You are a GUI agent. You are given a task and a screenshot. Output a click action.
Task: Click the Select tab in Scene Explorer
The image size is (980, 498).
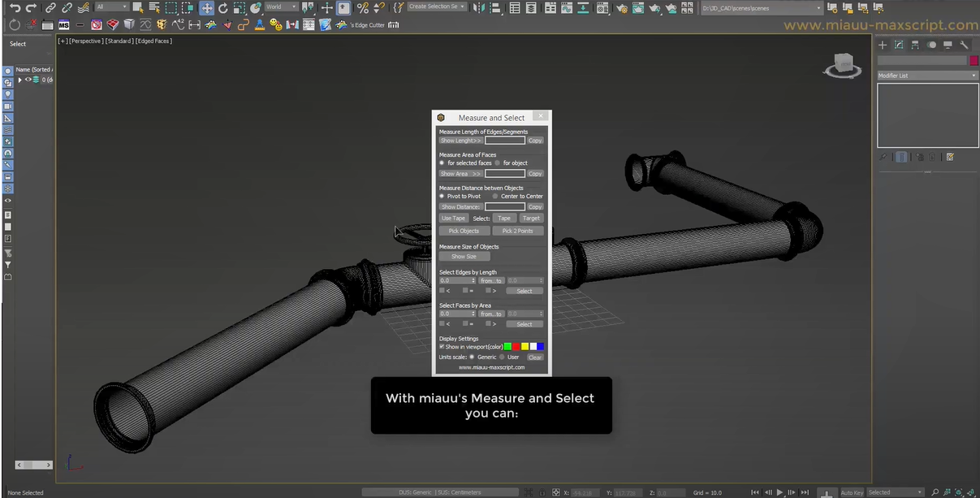pos(18,44)
